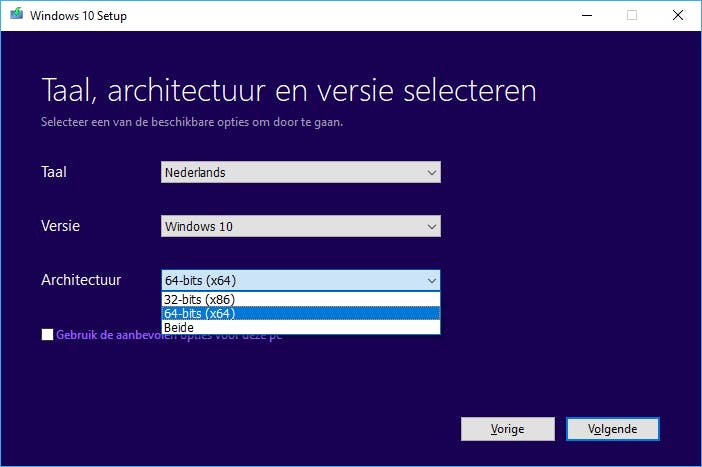Click the chevron arrow of the Versie dropdown
702x467 pixels.
431,227
